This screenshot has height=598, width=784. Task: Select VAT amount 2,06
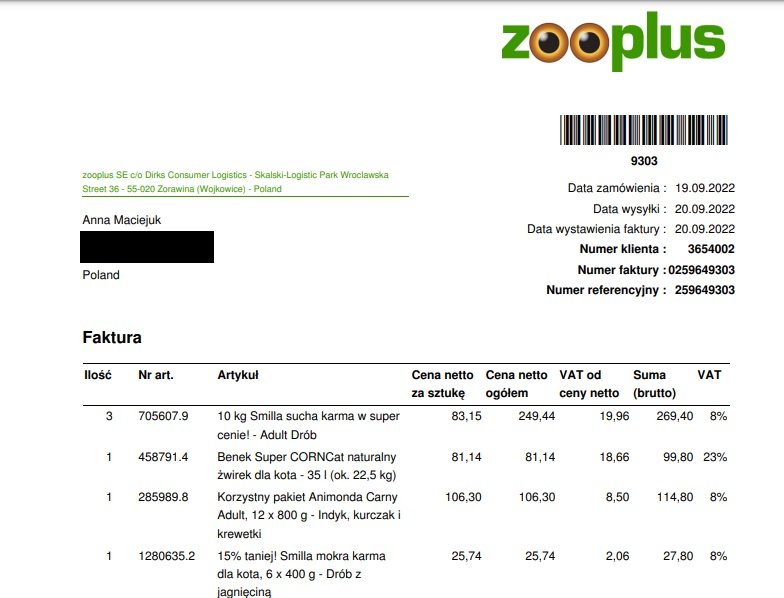click(x=618, y=556)
